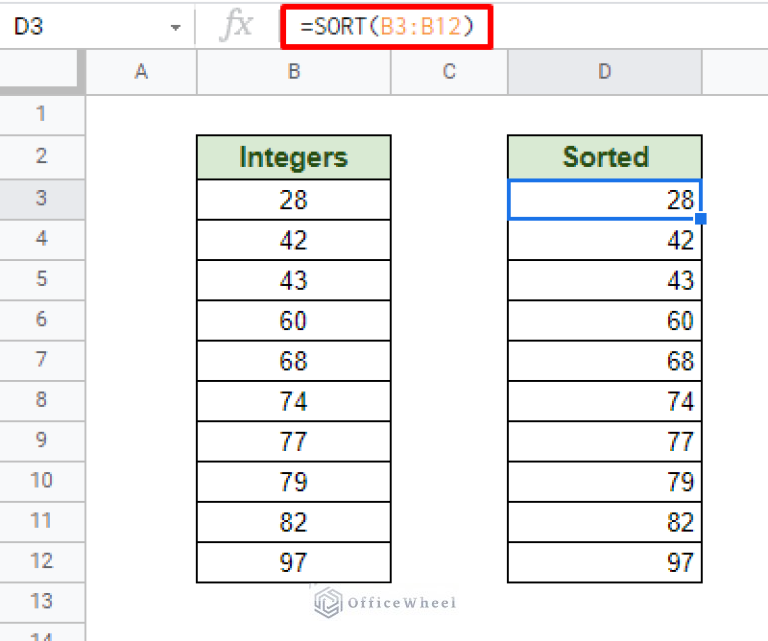Select row 9 header

tap(42, 441)
